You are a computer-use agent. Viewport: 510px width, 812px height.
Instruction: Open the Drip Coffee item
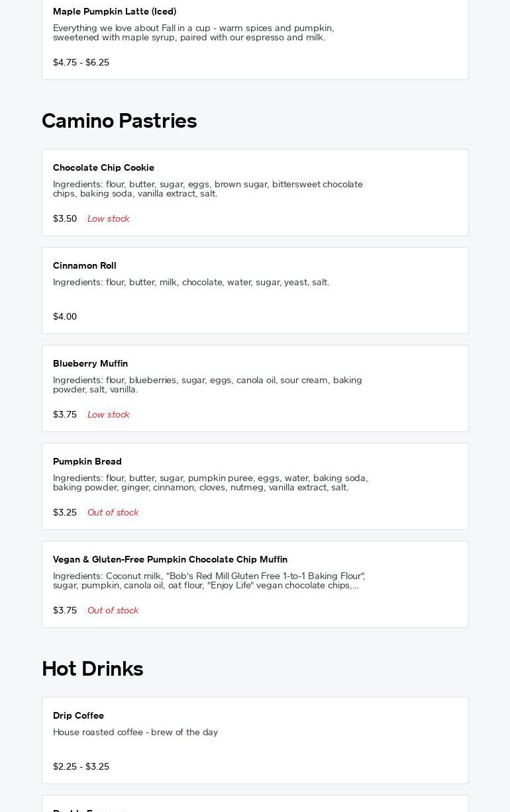pos(78,715)
